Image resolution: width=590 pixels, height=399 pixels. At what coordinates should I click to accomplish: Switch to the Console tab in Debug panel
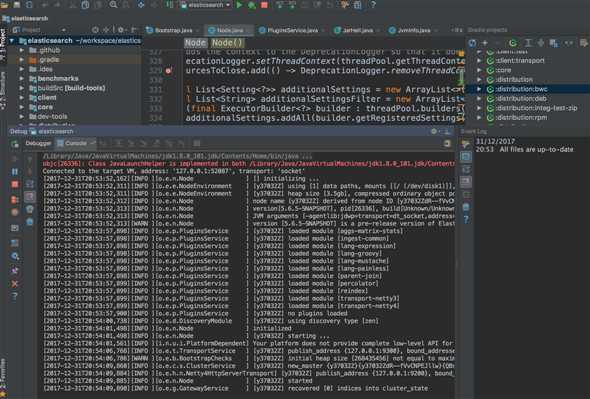[x=75, y=143]
